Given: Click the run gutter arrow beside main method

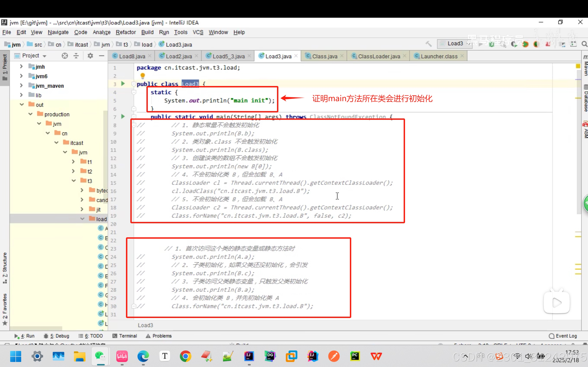Looking at the screenshot, I should [x=123, y=117].
